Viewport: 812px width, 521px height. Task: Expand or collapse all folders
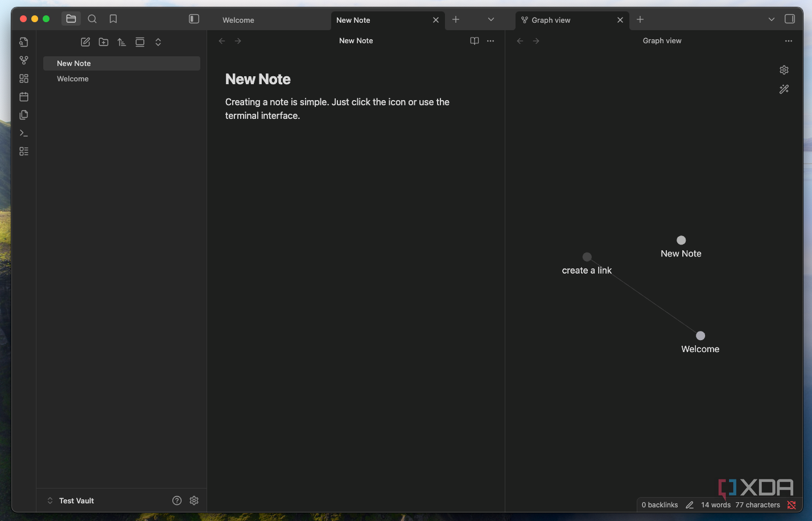[x=158, y=42]
